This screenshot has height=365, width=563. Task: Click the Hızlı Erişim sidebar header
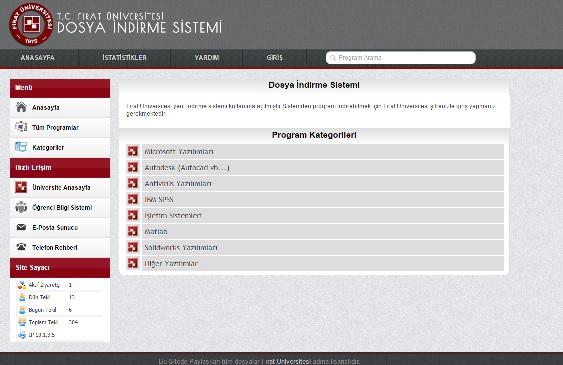coord(60,168)
